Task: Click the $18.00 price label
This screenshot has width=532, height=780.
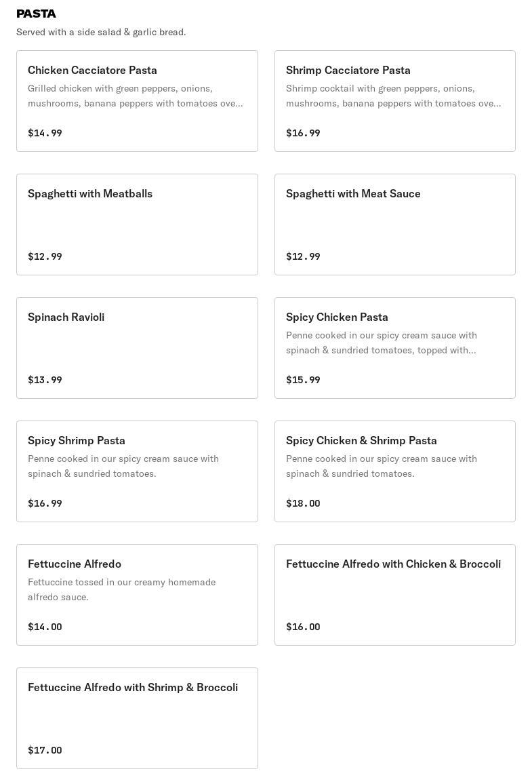Action: [303, 503]
